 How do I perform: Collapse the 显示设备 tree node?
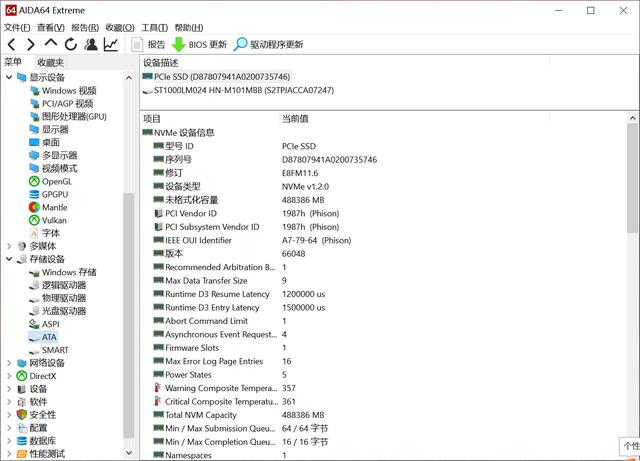click(9, 77)
